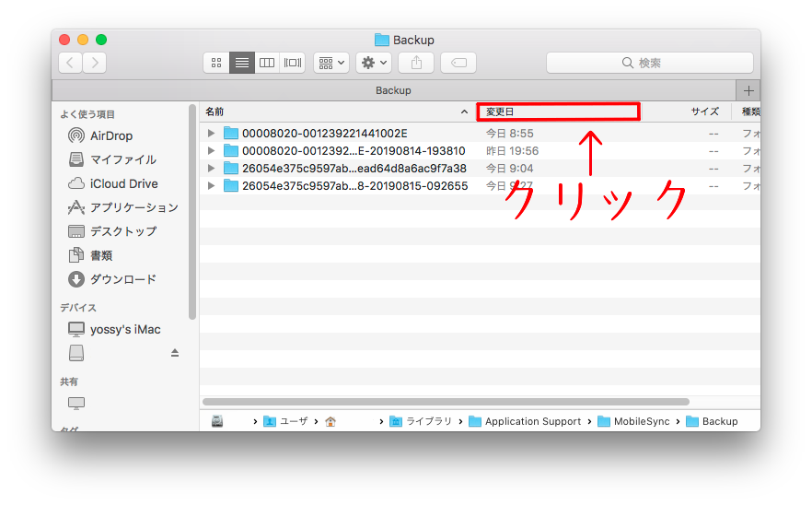This screenshot has width=812, height=505.
Task: Select folder icon of 26054e375c9597ab…ead64d8a6ac9f7a38
Action: coord(231,169)
